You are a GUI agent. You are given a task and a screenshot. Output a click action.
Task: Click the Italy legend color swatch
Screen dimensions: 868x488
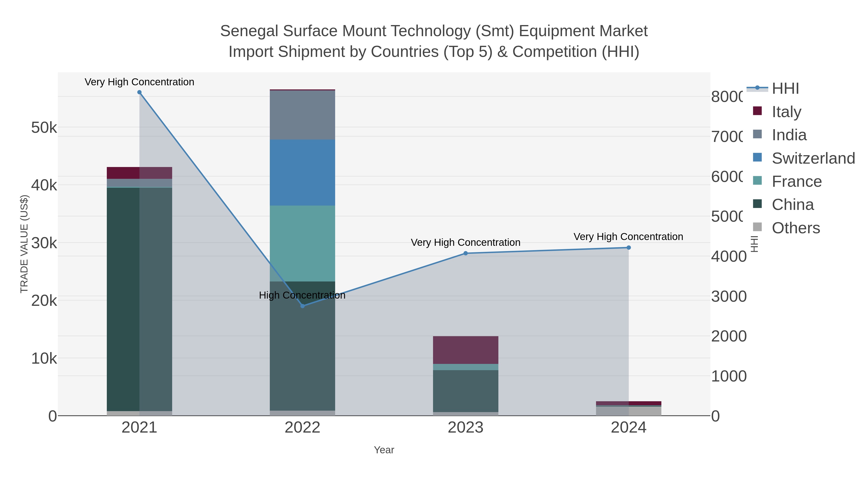click(757, 111)
